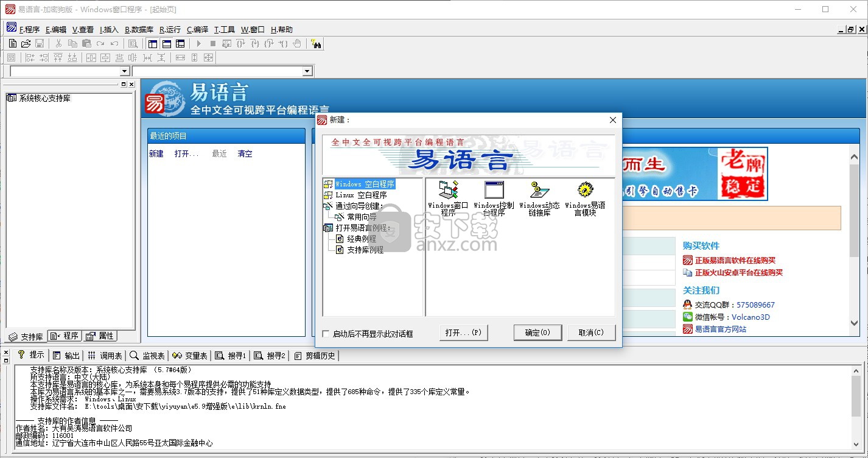Click the Stop square icon
868x458 pixels.
pos(212,43)
